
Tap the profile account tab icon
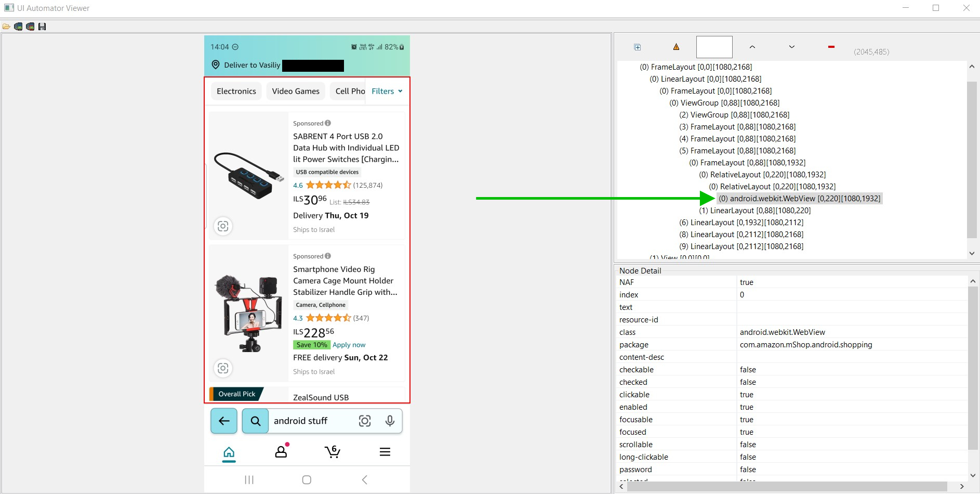pyautogui.click(x=282, y=450)
